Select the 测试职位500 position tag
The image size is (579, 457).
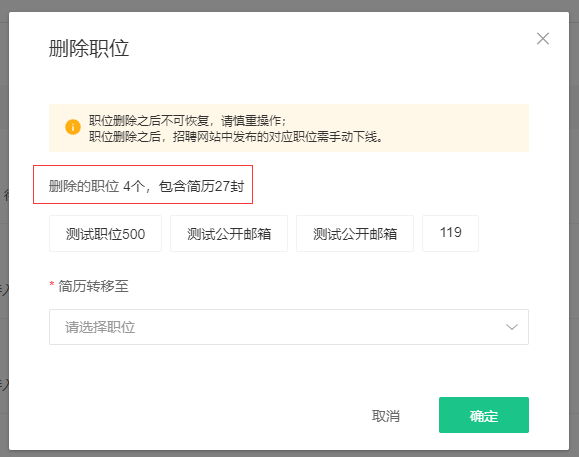(105, 234)
